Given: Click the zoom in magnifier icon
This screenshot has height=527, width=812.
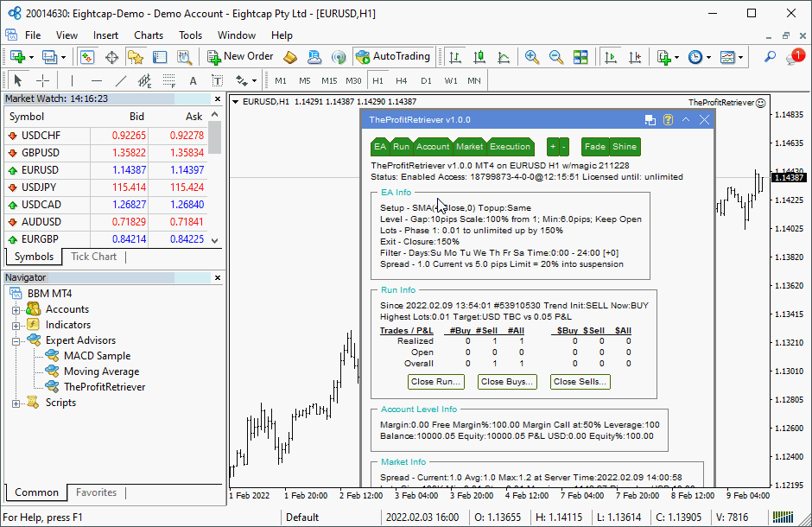Looking at the screenshot, I should 532,57.
